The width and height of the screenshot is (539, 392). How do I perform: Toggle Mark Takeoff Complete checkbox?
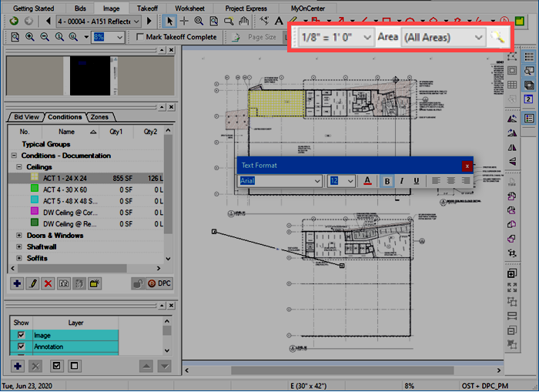(140, 37)
